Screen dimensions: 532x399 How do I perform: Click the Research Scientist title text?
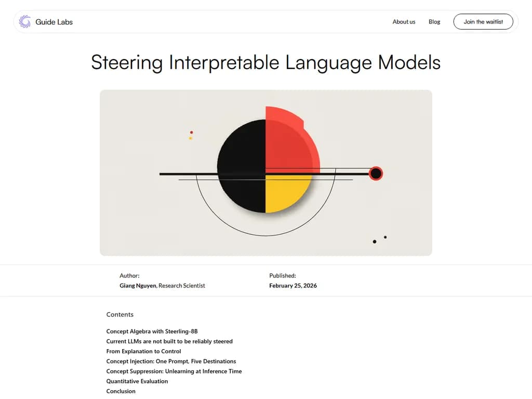pyautogui.click(x=182, y=286)
